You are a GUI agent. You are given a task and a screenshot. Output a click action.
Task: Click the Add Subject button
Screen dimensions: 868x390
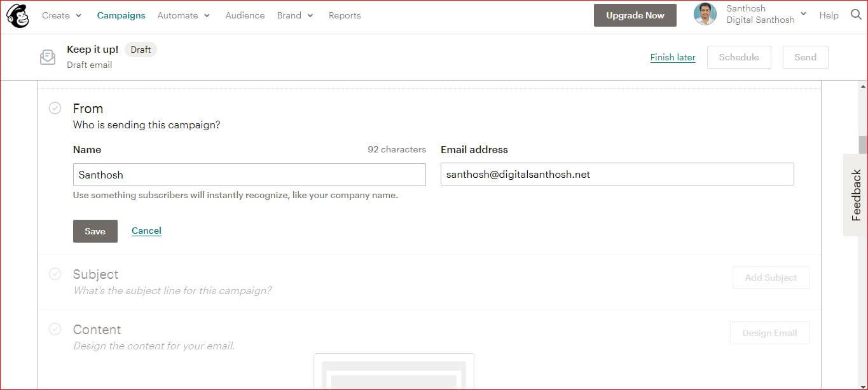click(771, 278)
